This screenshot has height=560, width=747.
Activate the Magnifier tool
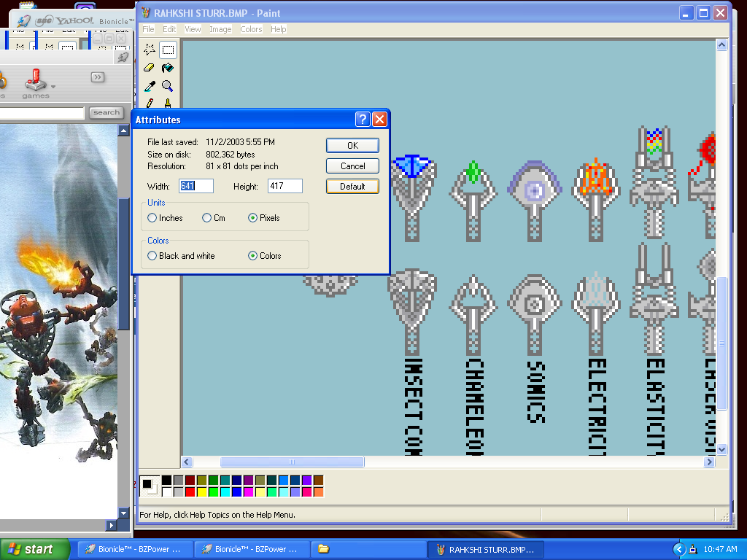click(167, 85)
